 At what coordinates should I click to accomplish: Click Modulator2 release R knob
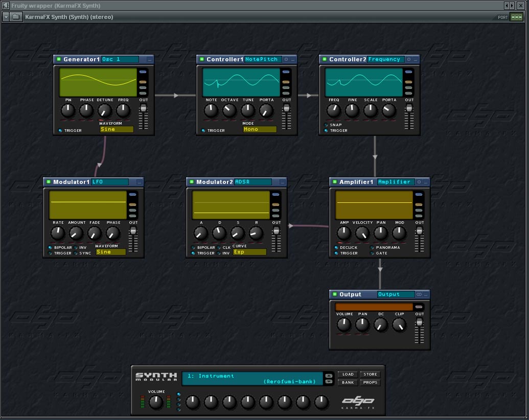click(256, 234)
